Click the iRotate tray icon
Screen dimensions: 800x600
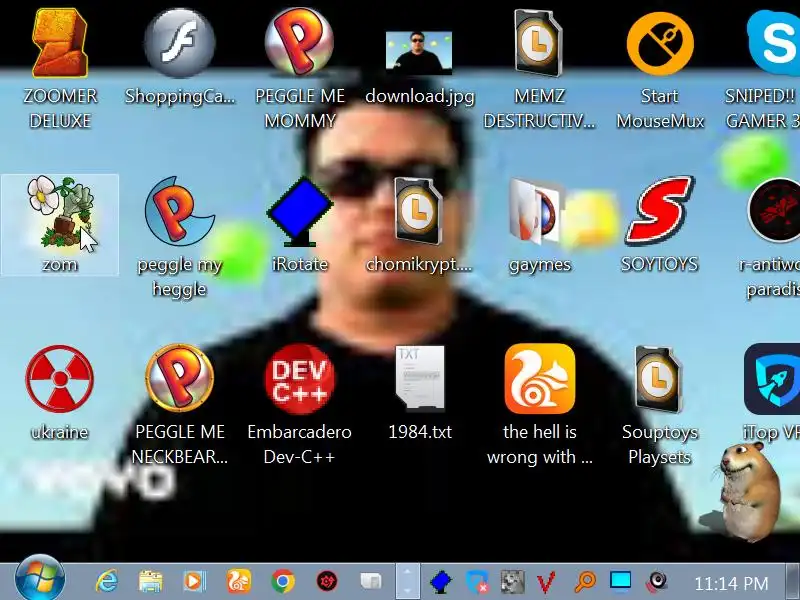click(x=440, y=582)
